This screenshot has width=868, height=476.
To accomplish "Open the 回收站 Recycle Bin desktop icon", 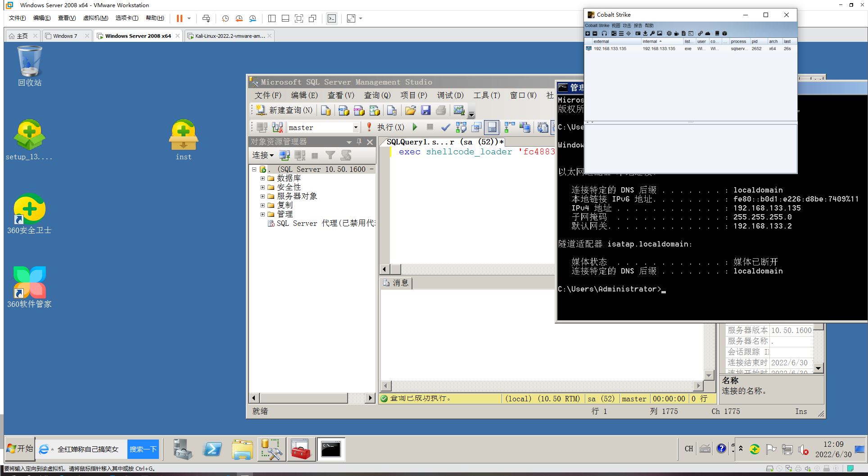I will coord(29,66).
